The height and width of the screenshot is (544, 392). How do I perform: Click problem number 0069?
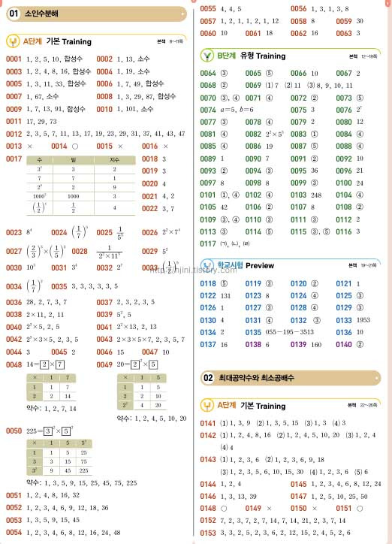pos(253,86)
